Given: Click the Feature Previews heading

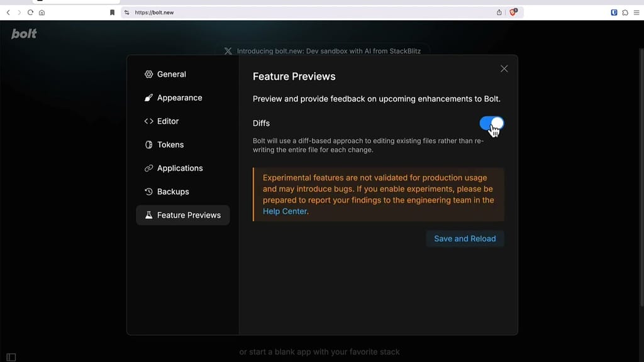Looking at the screenshot, I should (294, 76).
